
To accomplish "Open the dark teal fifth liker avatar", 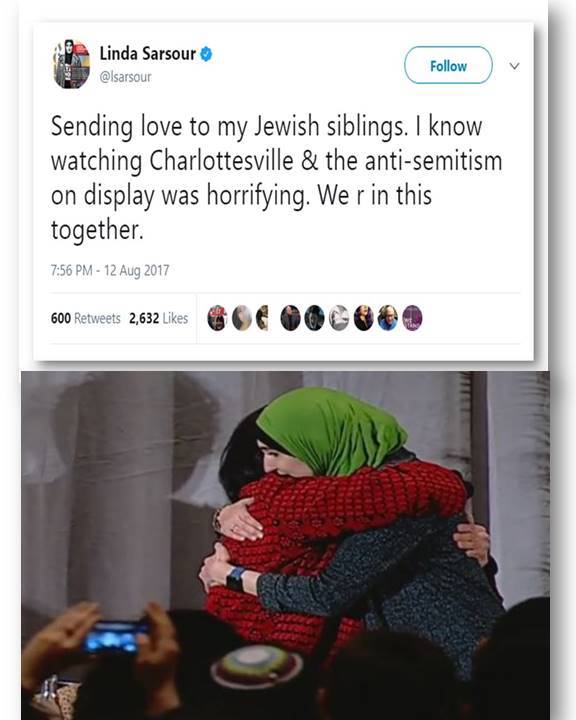I will [315, 318].
